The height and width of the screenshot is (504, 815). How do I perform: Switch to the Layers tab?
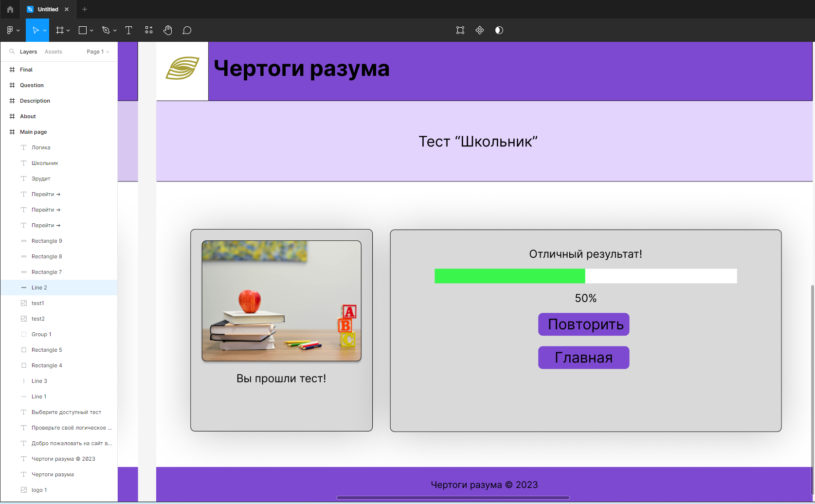[x=28, y=52]
